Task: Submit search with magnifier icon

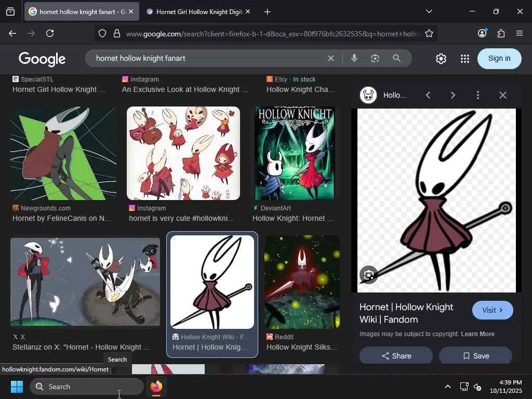Action: [x=396, y=58]
